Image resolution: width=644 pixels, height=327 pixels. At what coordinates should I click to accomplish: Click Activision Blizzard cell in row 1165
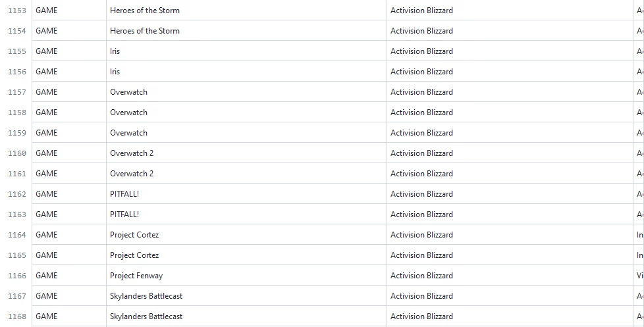pos(510,255)
